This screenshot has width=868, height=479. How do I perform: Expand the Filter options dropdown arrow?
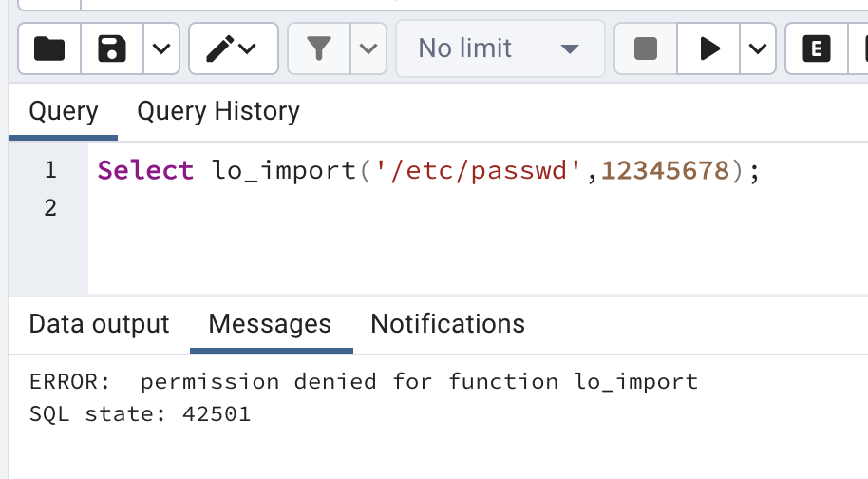coord(368,48)
